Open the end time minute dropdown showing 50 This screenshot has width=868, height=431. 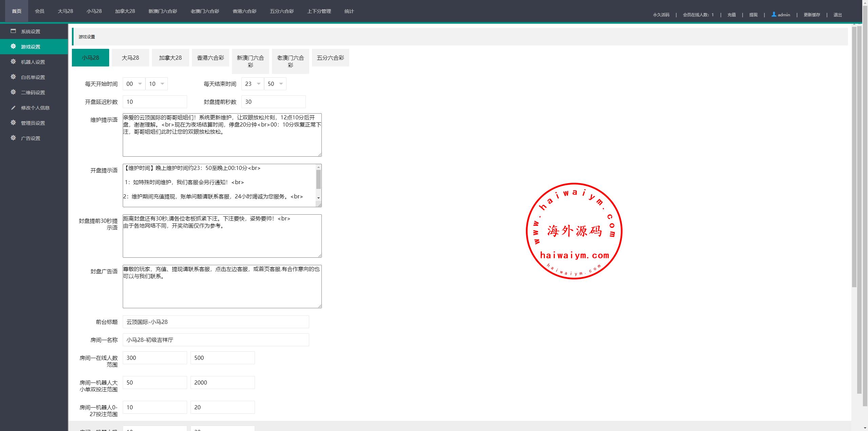(275, 84)
